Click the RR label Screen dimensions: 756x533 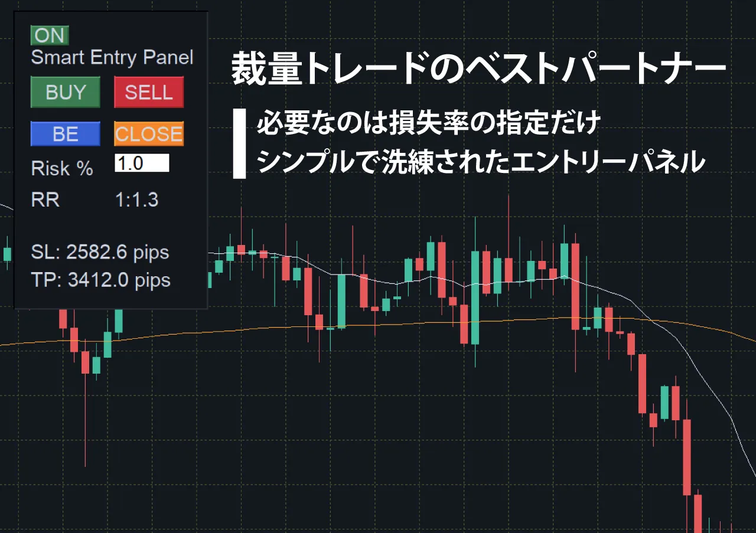pos(45,200)
